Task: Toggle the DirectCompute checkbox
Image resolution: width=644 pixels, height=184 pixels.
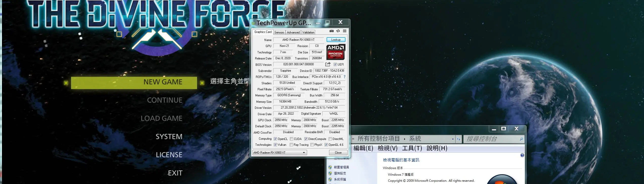Action: point(306,139)
